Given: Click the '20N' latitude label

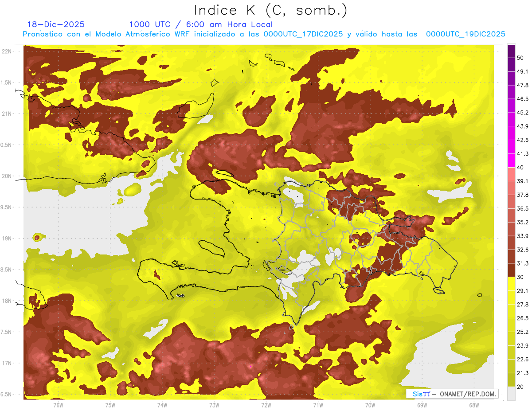Looking at the screenshot, I should pos(7,176).
